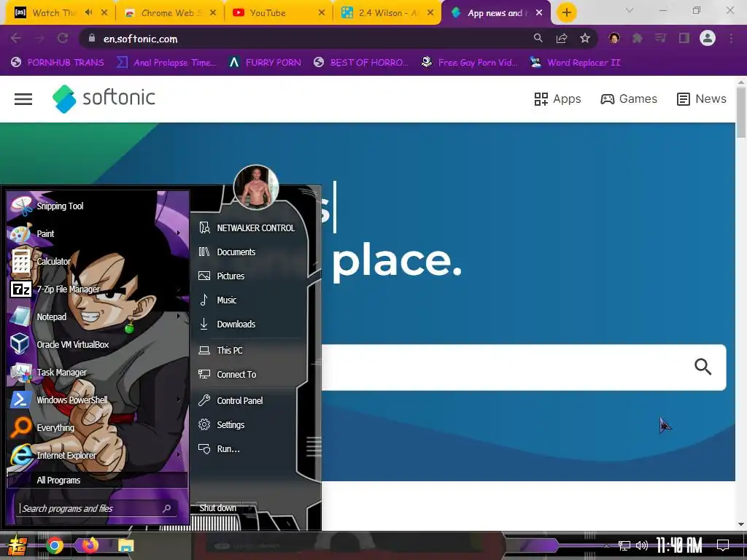Open the Chrome profile avatar

(708, 38)
